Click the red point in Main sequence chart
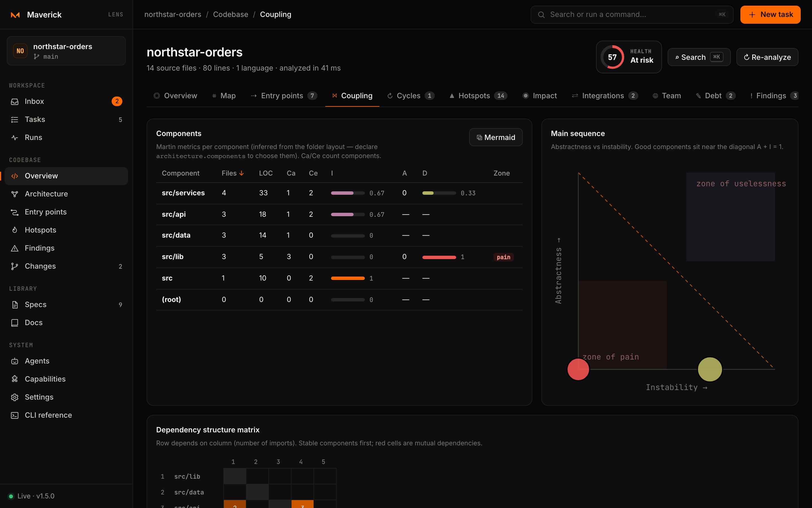Viewport: 812px width, 508px height. (x=578, y=369)
